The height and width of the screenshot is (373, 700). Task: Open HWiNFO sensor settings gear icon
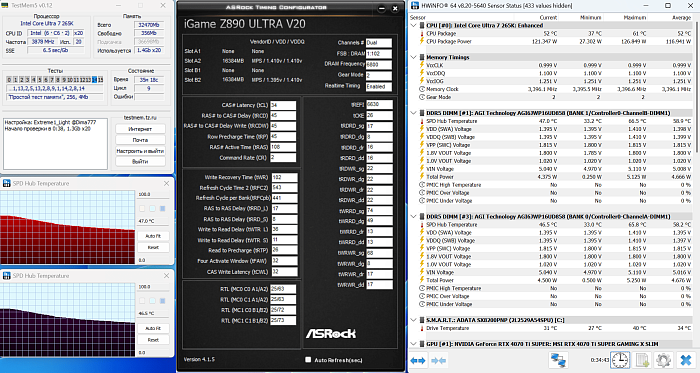[663, 360]
